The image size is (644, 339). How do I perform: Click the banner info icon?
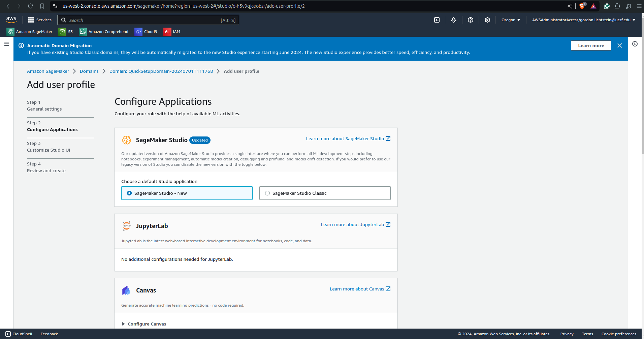[x=21, y=45]
